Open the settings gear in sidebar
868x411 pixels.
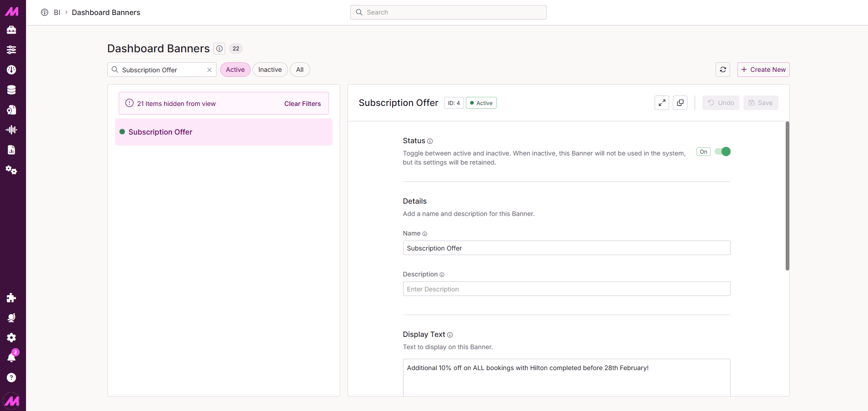tap(11, 337)
